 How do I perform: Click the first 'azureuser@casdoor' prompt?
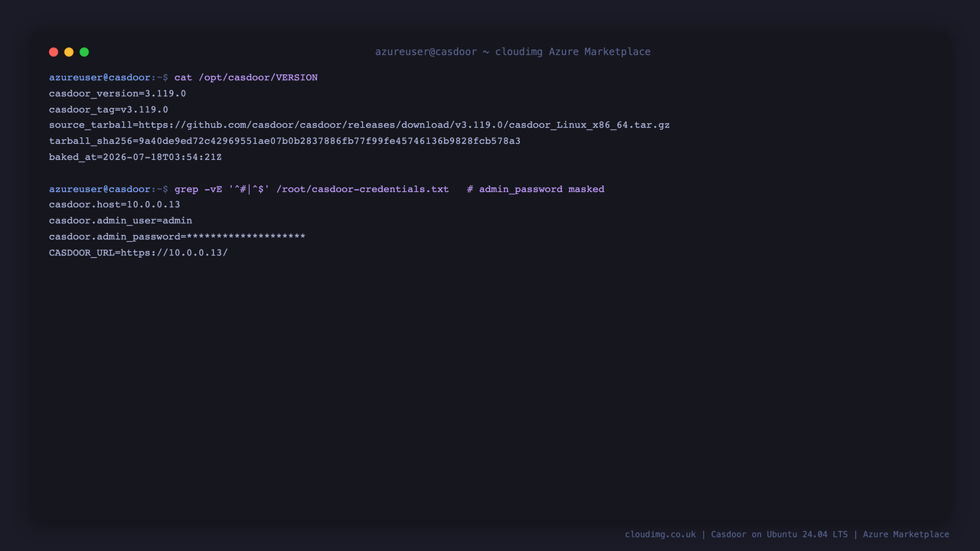click(x=100, y=77)
